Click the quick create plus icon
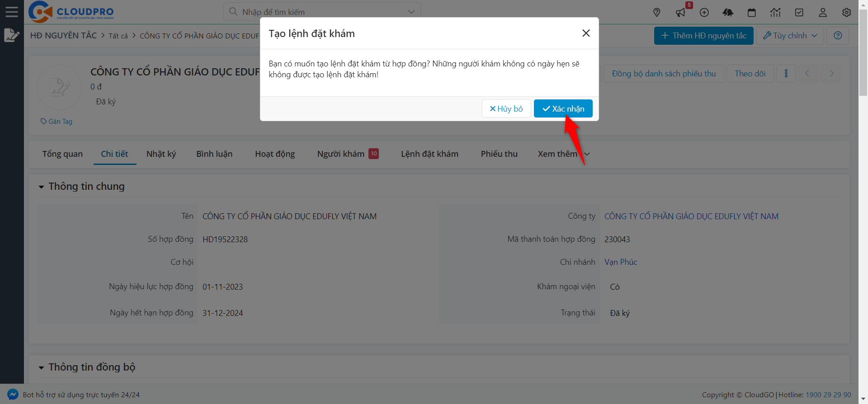Viewport: 868px width, 404px height. pyautogui.click(x=704, y=13)
